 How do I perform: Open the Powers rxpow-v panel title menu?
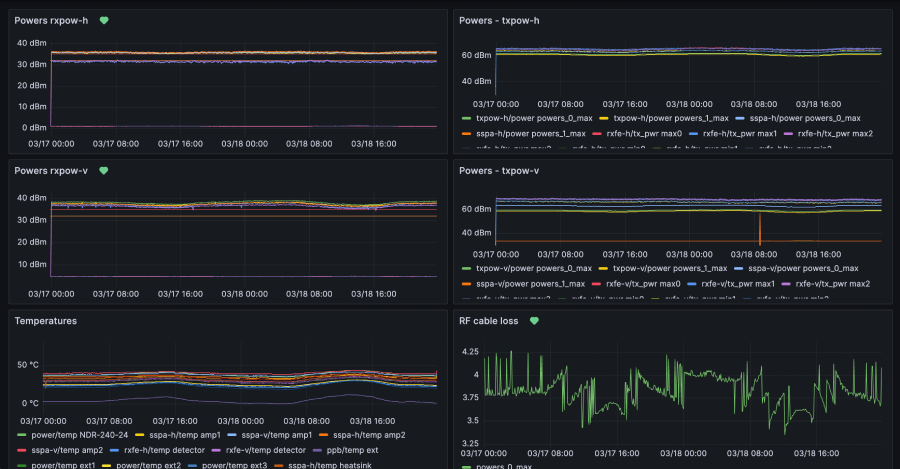51,170
